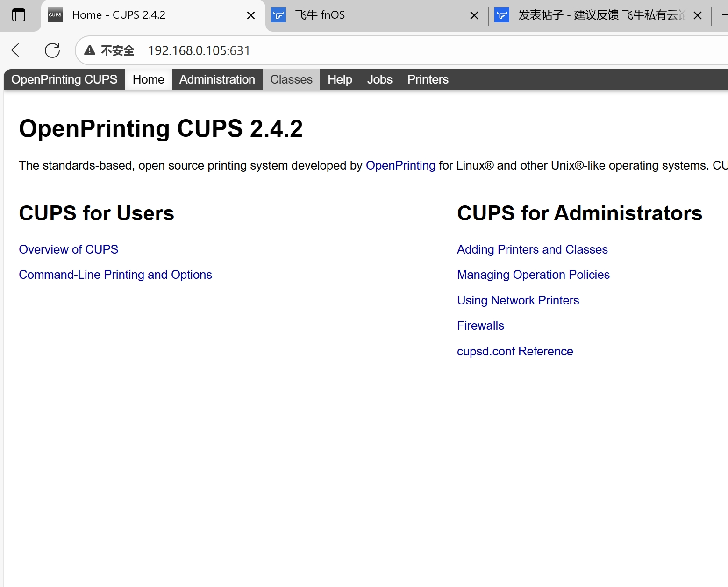This screenshot has width=728, height=587.
Task: Close the Home - CUPS 2.4.2 tab
Action: click(x=251, y=15)
